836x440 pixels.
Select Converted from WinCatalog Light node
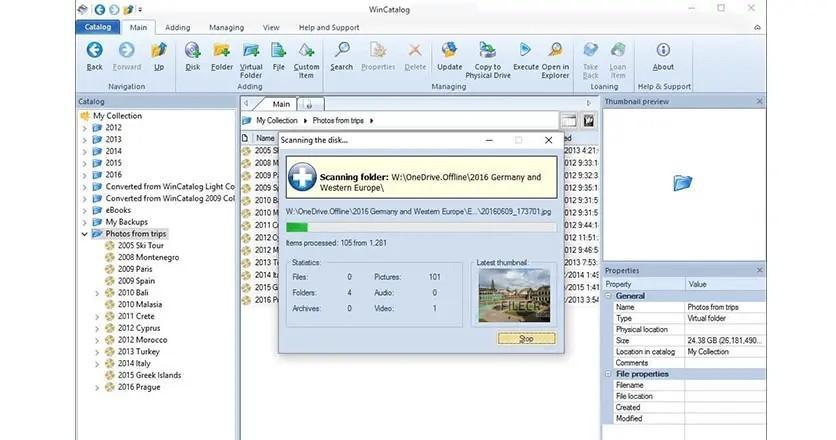170,187
